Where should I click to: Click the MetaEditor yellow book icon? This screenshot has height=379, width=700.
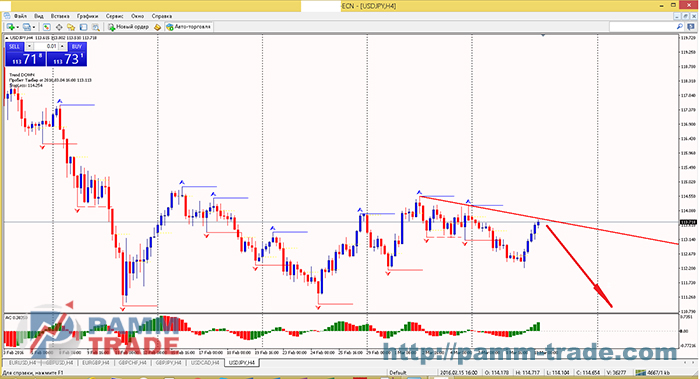(x=157, y=27)
